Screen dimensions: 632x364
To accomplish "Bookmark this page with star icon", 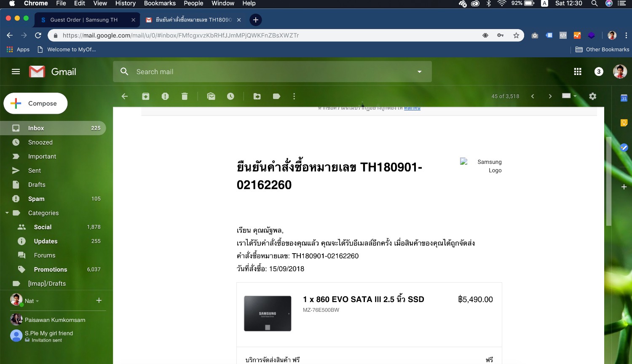I will pyautogui.click(x=516, y=35).
